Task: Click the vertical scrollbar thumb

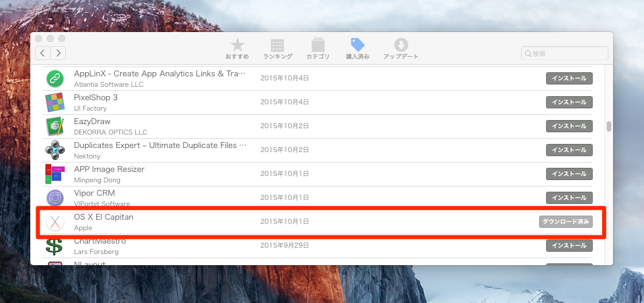Action: pyautogui.click(x=609, y=126)
